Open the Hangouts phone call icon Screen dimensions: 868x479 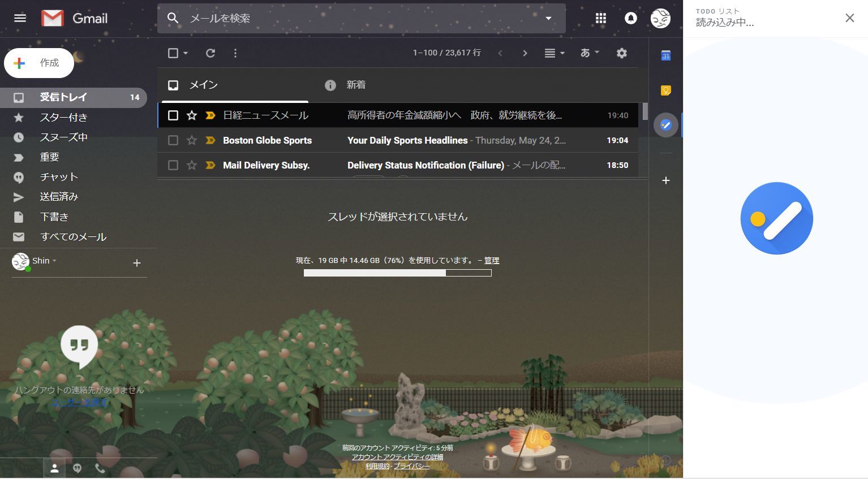pos(100,468)
